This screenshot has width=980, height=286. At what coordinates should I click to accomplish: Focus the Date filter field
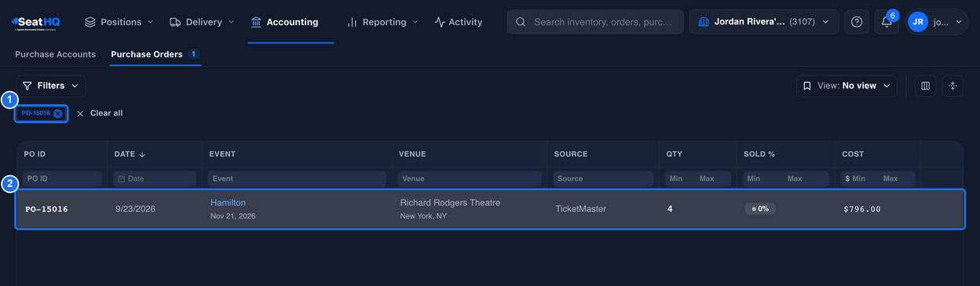[x=155, y=179]
